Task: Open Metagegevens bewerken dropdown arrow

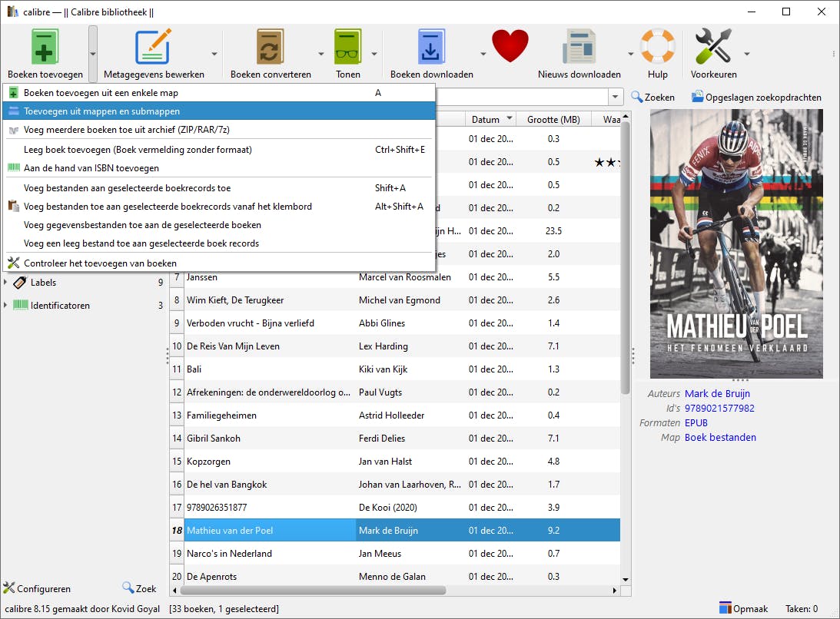Action: coord(214,54)
